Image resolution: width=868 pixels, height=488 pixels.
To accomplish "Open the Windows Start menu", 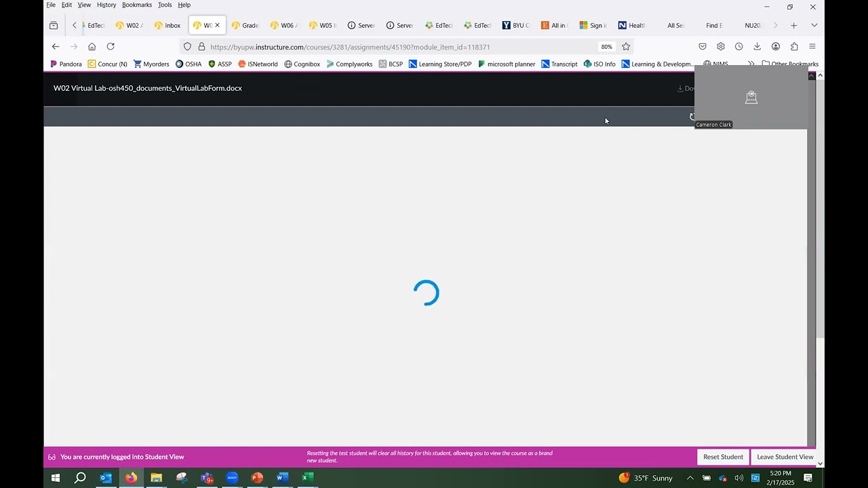I will (x=56, y=478).
